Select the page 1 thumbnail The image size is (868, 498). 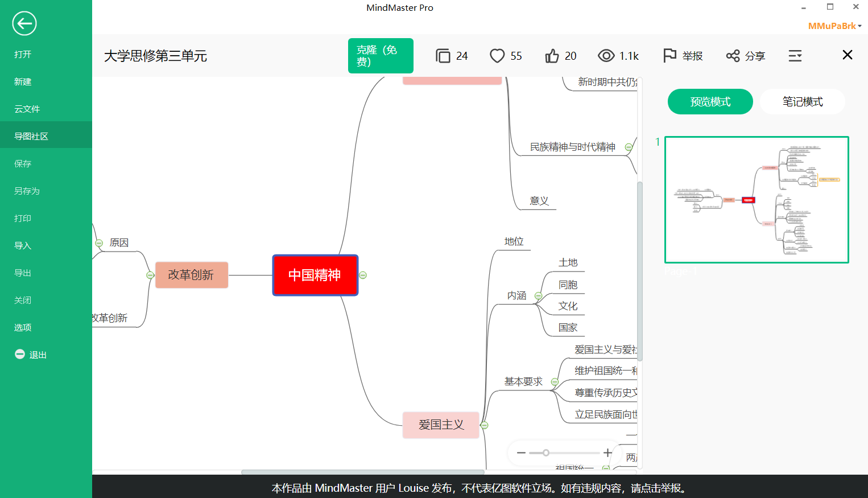tap(757, 200)
